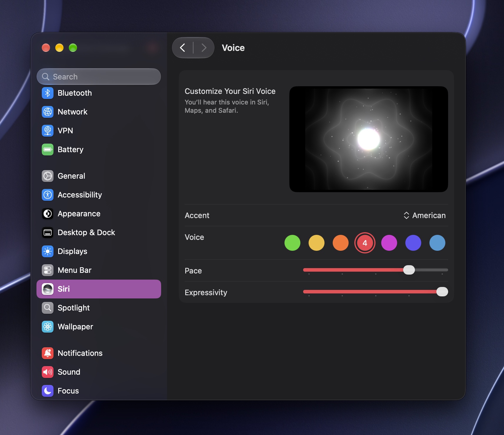Click the Sound speaker icon
Screen dimensions: 504x435
(x=48, y=372)
